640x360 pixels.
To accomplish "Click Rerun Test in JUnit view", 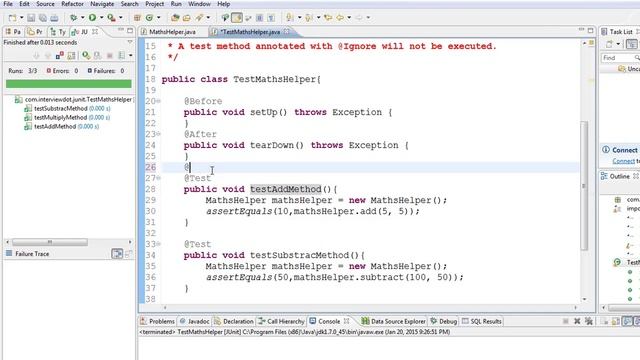I will pos(86,55).
